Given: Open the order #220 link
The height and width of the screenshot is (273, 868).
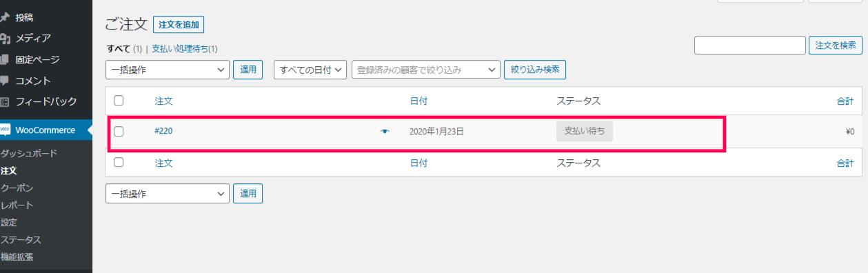Looking at the screenshot, I should coord(163,130).
